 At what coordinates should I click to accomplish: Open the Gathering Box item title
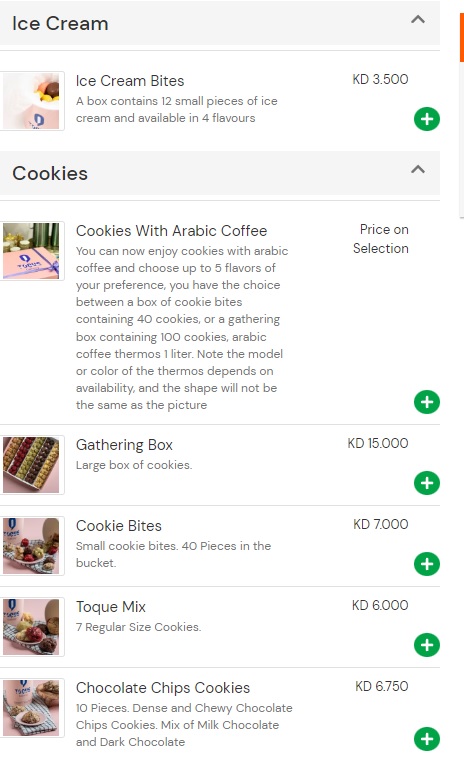pos(124,445)
